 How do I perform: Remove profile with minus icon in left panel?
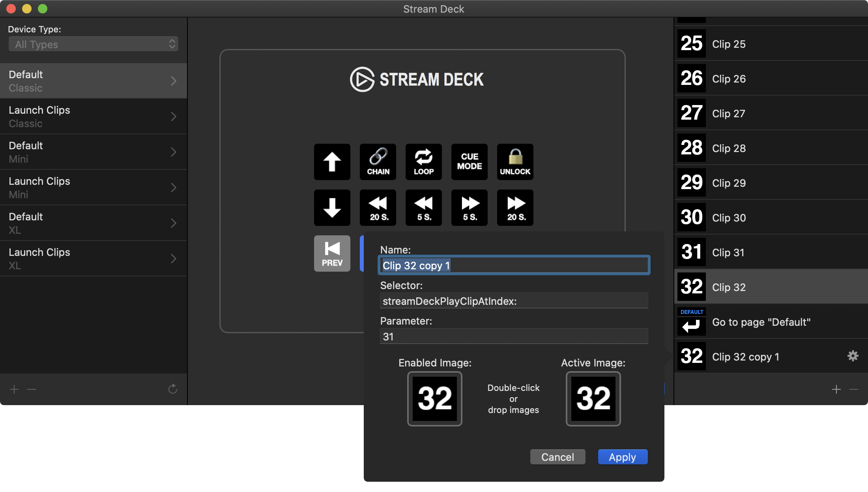click(x=32, y=389)
